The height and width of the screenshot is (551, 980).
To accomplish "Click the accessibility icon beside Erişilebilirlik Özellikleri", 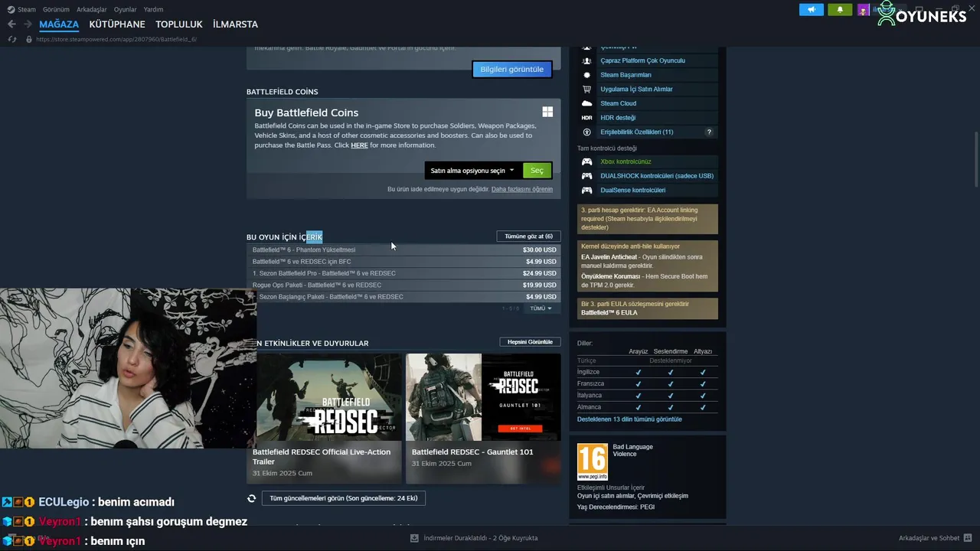I will click(x=586, y=132).
